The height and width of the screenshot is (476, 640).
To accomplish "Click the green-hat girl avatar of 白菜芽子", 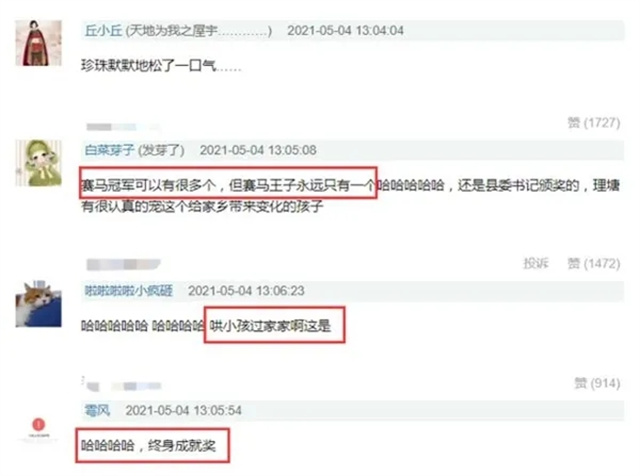I will click(x=38, y=163).
